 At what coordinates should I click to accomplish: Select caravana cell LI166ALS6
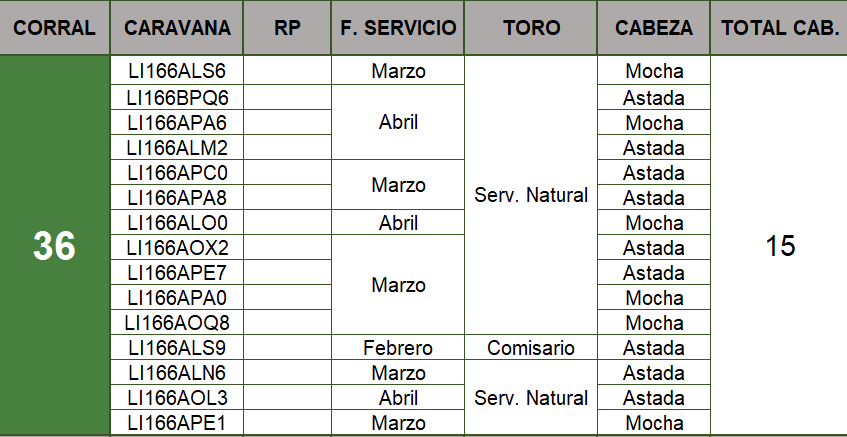click(x=177, y=71)
